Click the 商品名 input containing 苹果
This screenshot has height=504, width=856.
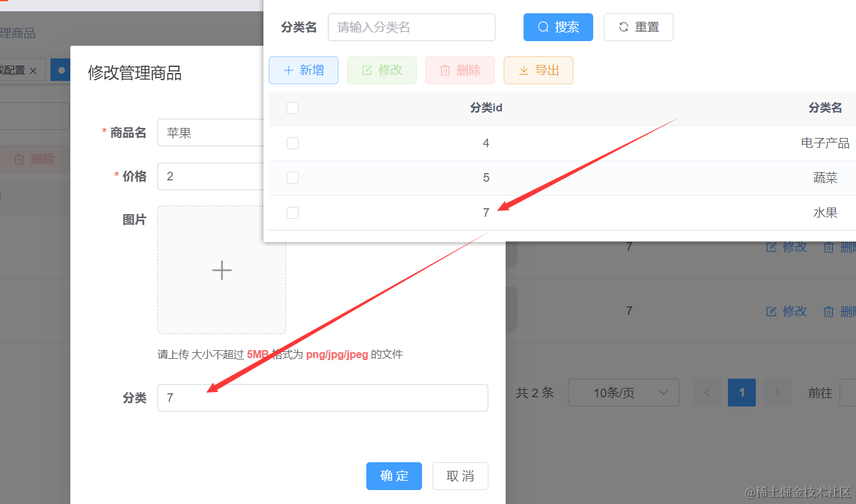(x=210, y=133)
